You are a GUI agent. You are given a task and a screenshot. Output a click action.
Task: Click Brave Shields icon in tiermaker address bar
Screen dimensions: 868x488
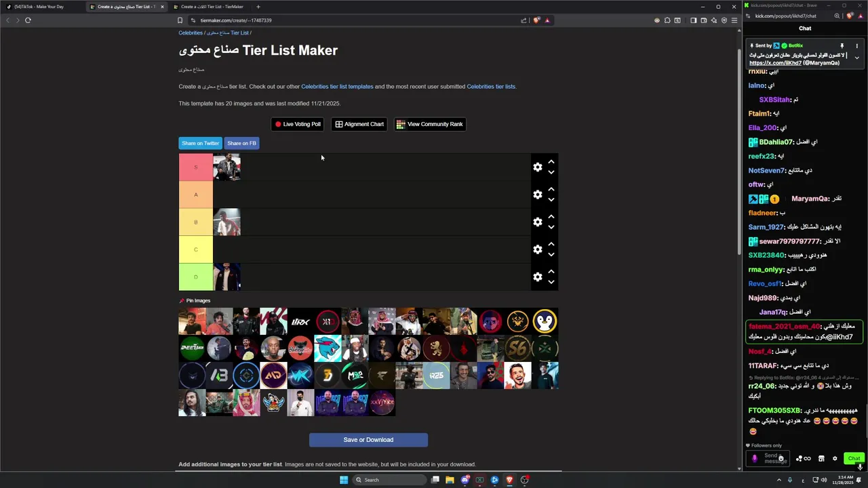point(536,20)
